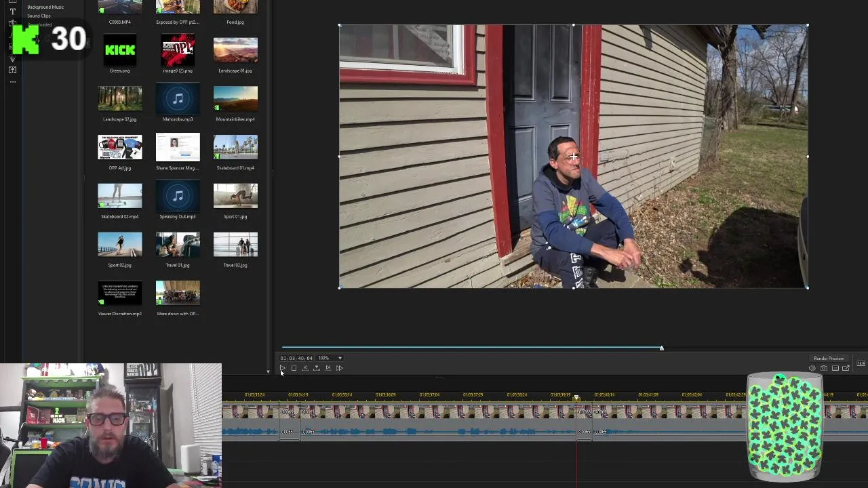Select the Mahoroba.mp3 audio clip
This screenshot has width=868, height=488.
pos(178,99)
